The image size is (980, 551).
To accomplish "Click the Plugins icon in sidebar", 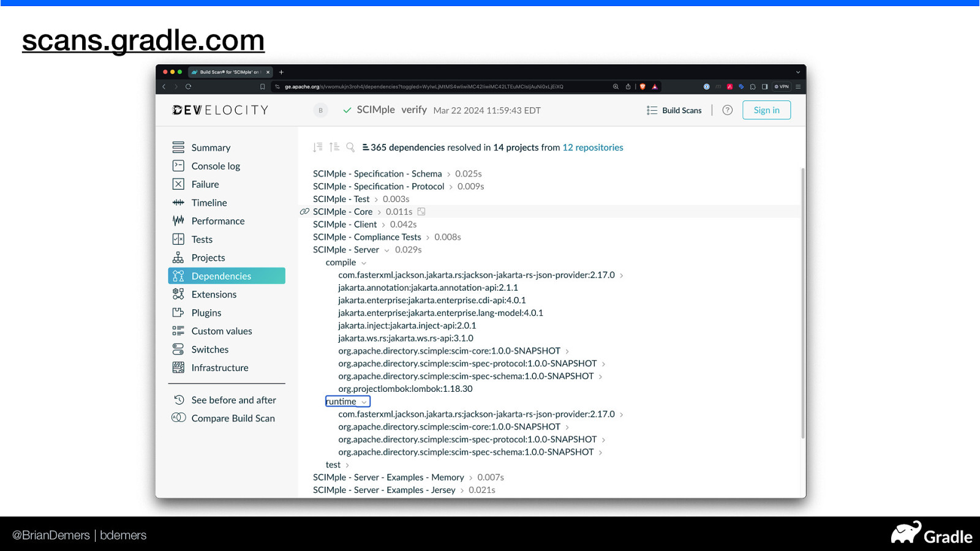I will pyautogui.click(x=178, y=313).
